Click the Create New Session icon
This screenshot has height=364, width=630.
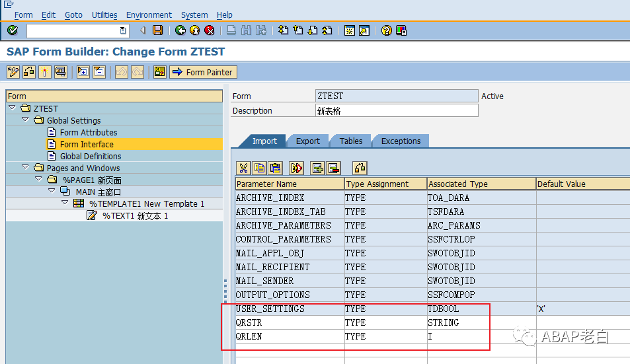(350, 30)
